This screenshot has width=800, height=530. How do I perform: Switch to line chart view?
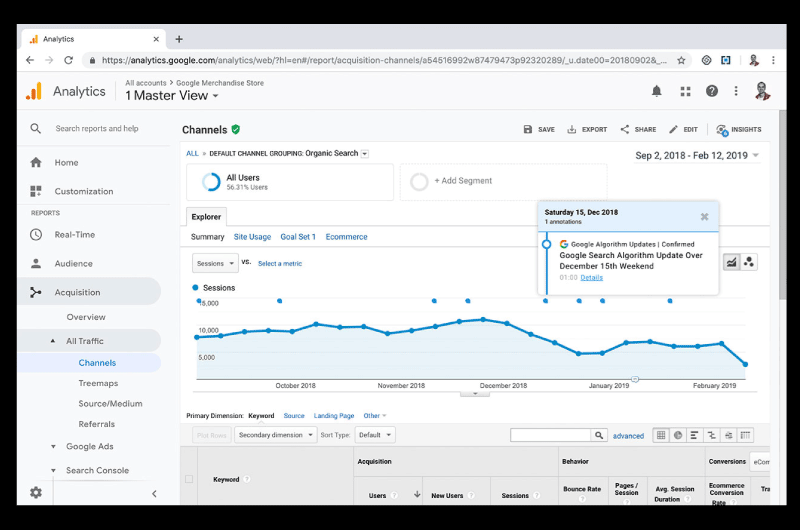732,262
